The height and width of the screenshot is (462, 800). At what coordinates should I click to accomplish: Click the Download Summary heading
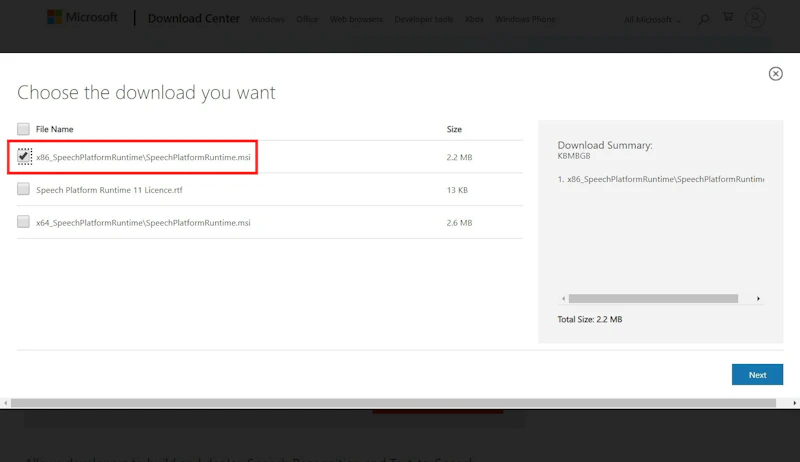(x=605, y=145)
